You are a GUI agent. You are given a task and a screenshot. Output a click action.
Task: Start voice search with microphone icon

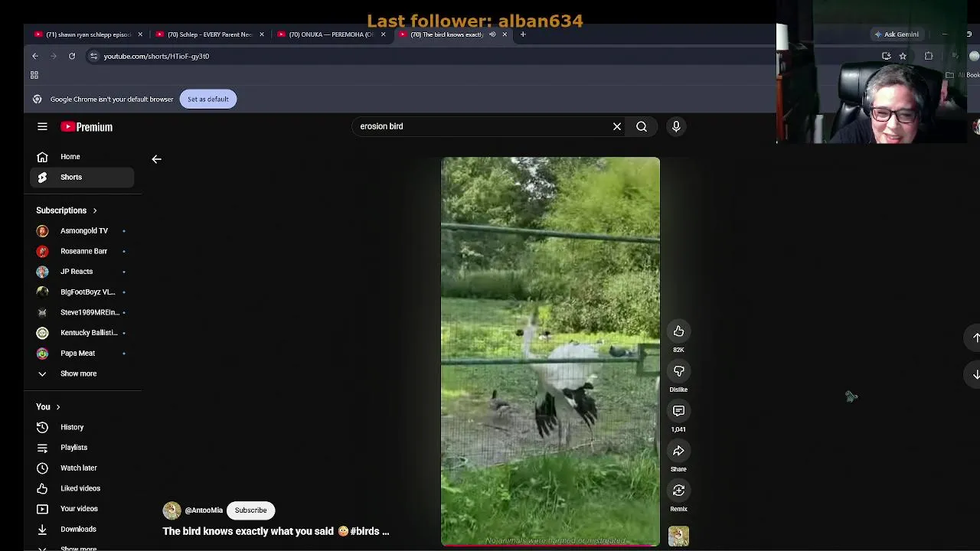click(x=676, y=126)
